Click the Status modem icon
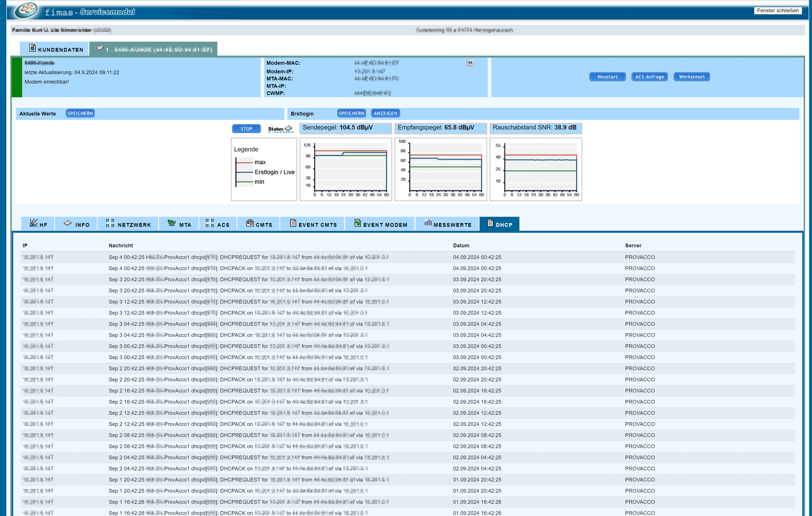812x516 pixels. click(x=289, y=129)
